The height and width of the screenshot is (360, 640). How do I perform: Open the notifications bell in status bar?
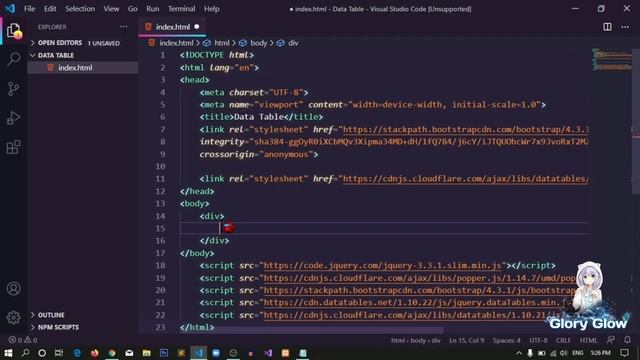coord(627,340)
